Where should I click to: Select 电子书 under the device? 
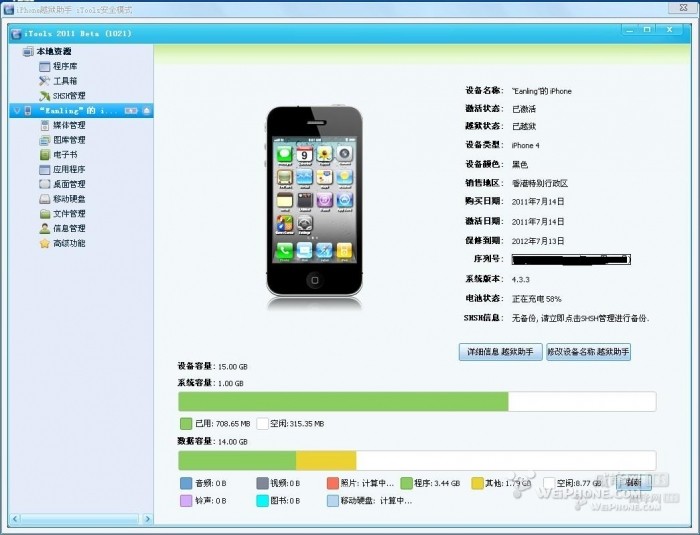[65, 155]
